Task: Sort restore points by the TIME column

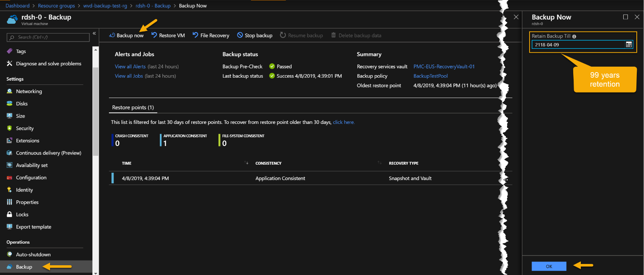Action: pos(127,163)
